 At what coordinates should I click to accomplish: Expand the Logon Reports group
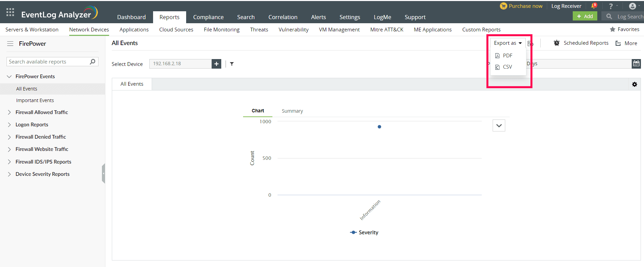[9, 125]
